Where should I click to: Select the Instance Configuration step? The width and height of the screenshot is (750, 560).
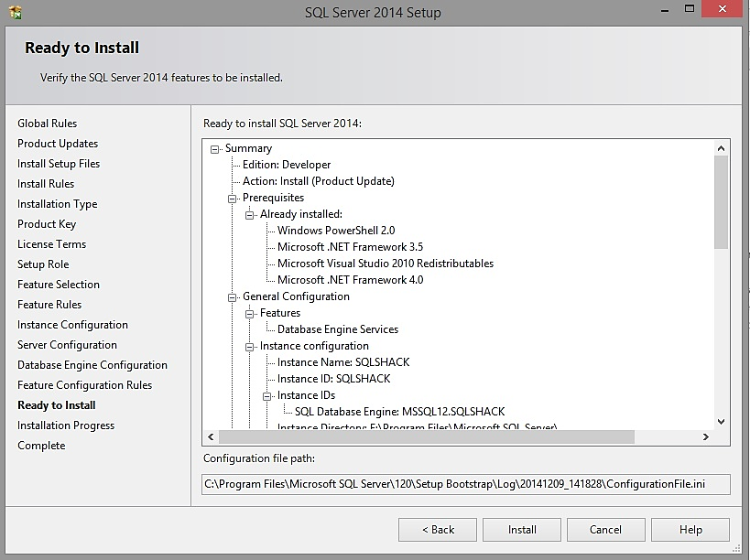tap(72, 325)
